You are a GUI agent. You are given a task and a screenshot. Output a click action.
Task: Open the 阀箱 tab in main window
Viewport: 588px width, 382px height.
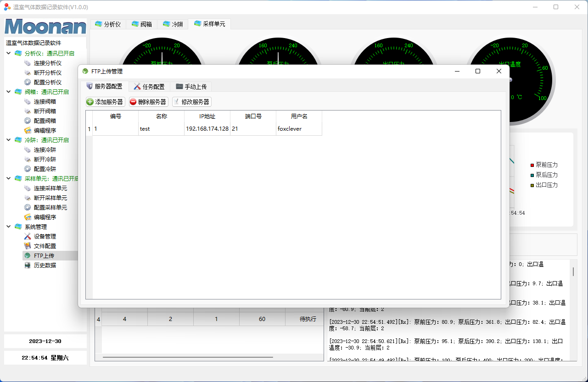[142, 24]
